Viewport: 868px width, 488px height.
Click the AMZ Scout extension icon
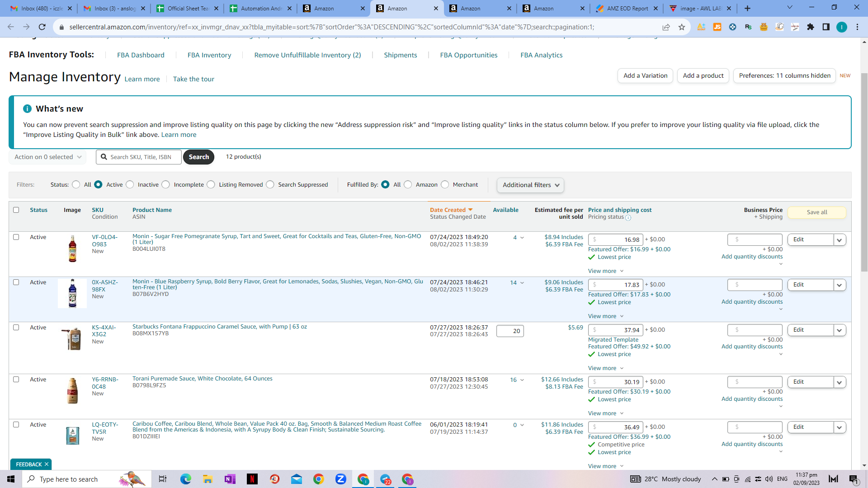pos(701,27)
